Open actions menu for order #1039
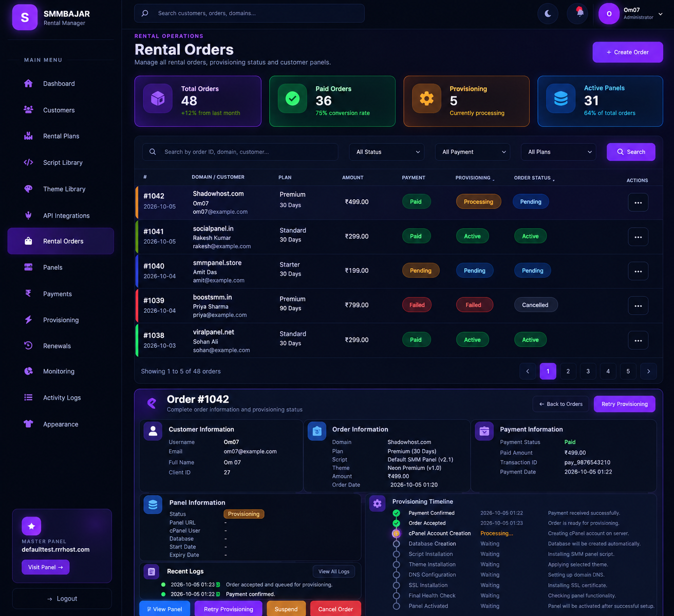This screenshot has width=674, height=616. [x=638, y=306]
